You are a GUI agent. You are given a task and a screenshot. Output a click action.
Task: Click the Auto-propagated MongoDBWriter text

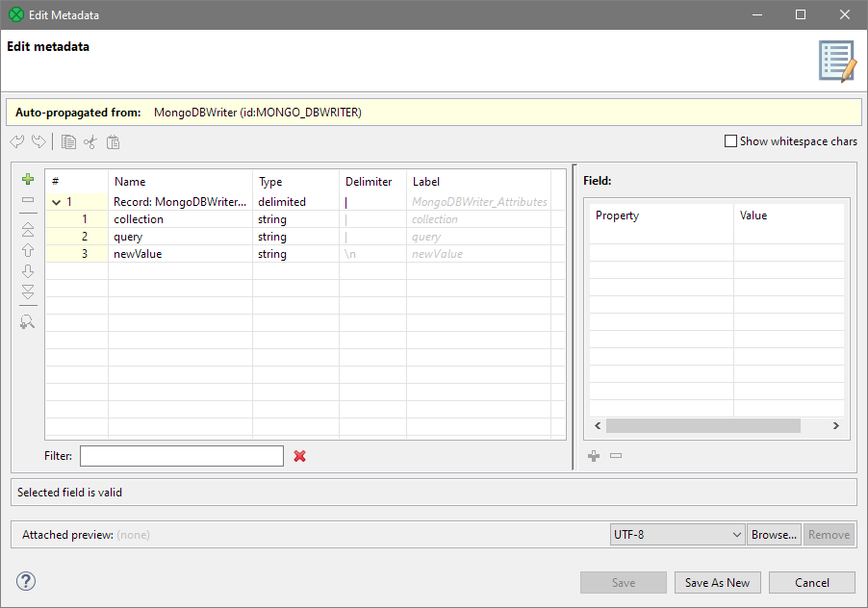click(257, 113)
